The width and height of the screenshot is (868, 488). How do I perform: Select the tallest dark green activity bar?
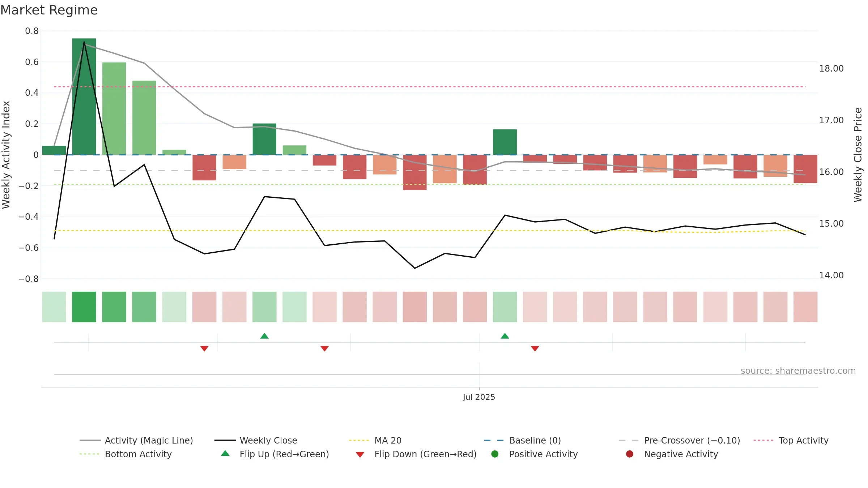pyautogui.click(x=84, y=97)
